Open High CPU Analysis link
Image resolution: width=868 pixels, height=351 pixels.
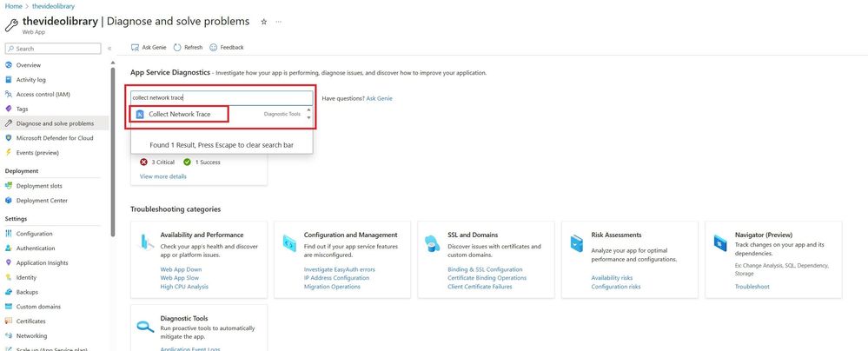tap(184, 287)
